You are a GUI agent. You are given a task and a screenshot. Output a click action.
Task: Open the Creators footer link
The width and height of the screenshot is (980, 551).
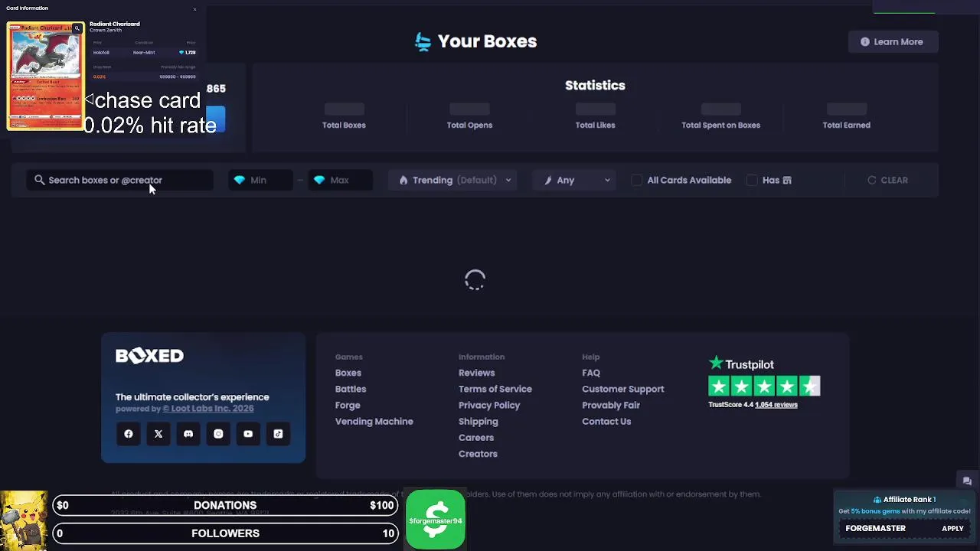(x=478, y=454)
